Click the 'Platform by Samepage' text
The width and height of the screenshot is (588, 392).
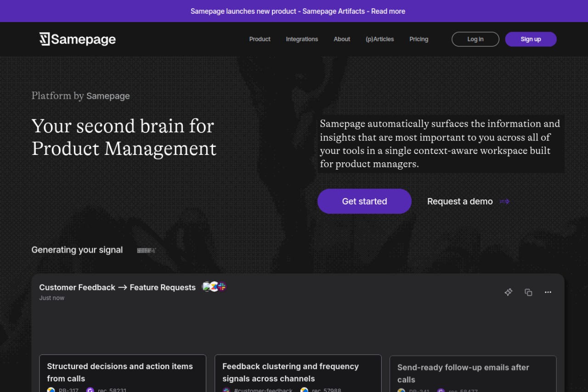(x=80, y=96)
